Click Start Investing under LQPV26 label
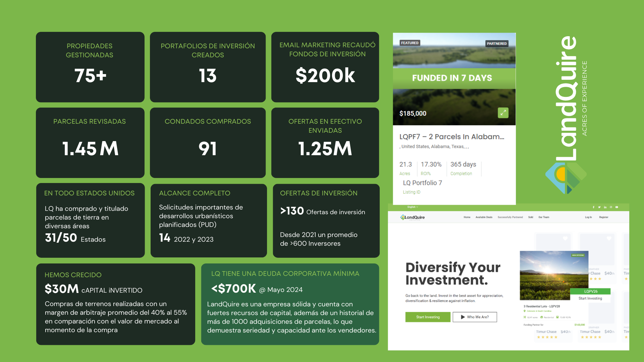The height and width of the screenshot is (362, 644). click(590, 298)
